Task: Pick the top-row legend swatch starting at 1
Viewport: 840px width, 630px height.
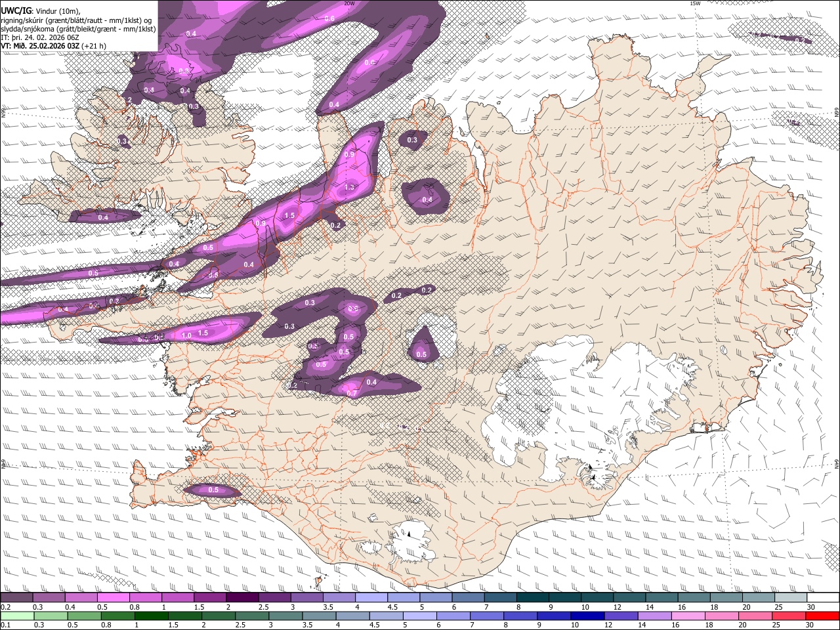Action: point(179,598)
